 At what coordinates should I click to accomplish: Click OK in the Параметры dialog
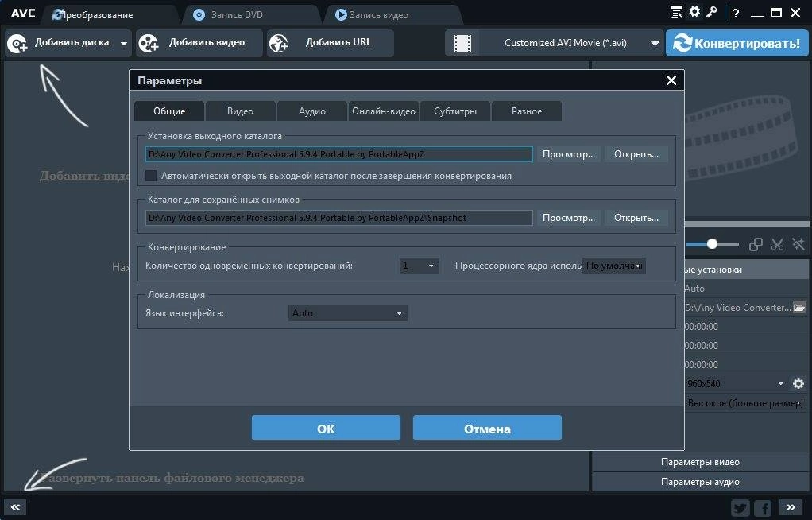tap(326, 429)
